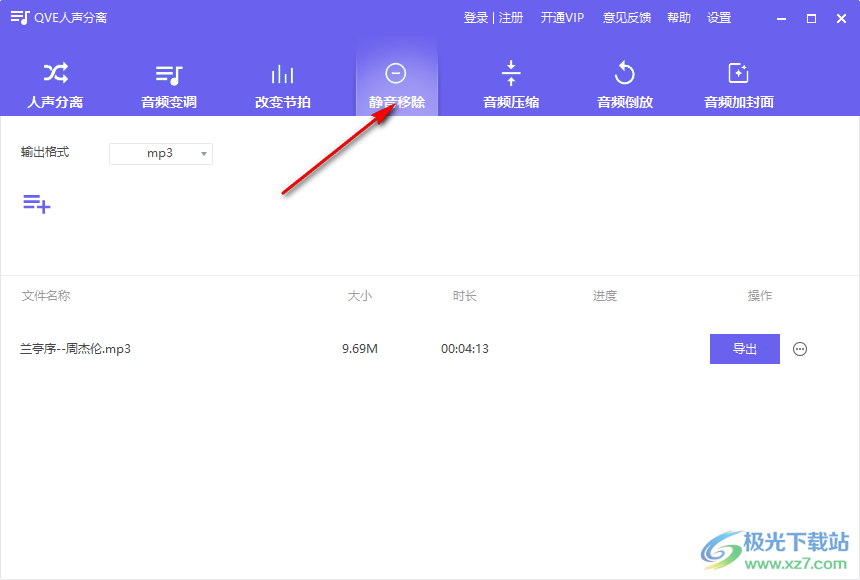Screen dimensions: 860x580
Task: Open the 音频加封面 add cover tool
Action: click(x=738, y=83)
